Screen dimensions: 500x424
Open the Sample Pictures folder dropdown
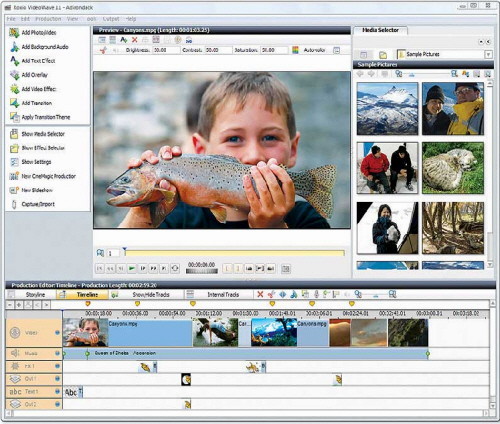pos(488,54)
